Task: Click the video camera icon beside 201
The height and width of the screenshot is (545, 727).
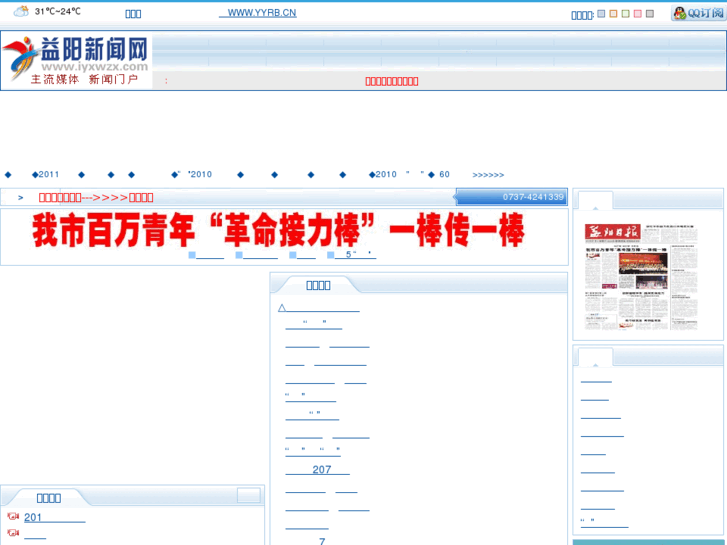Action: point(13,516)
